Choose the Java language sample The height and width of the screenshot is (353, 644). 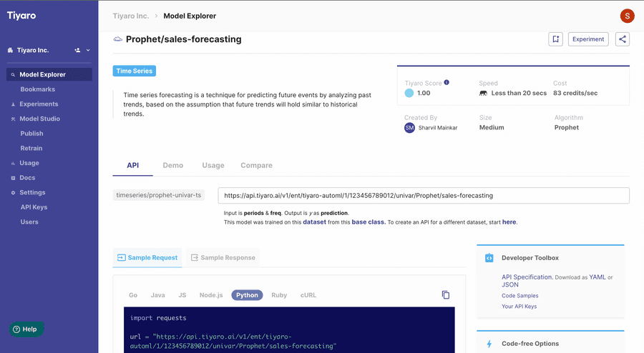pos(157,295)
